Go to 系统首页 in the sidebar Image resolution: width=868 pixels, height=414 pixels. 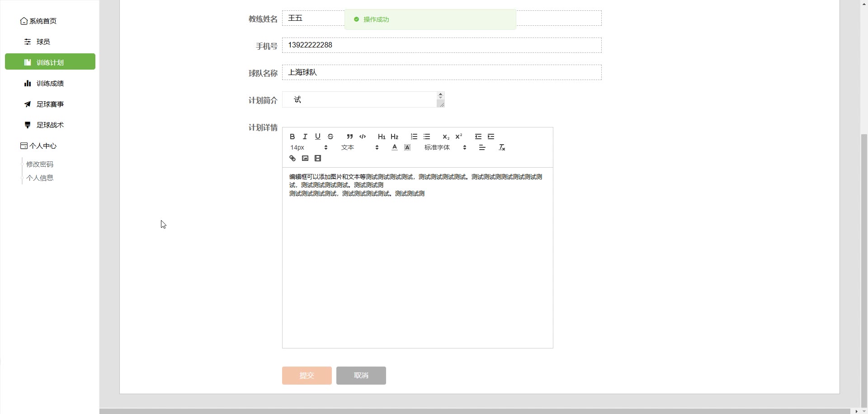[38, 21]
